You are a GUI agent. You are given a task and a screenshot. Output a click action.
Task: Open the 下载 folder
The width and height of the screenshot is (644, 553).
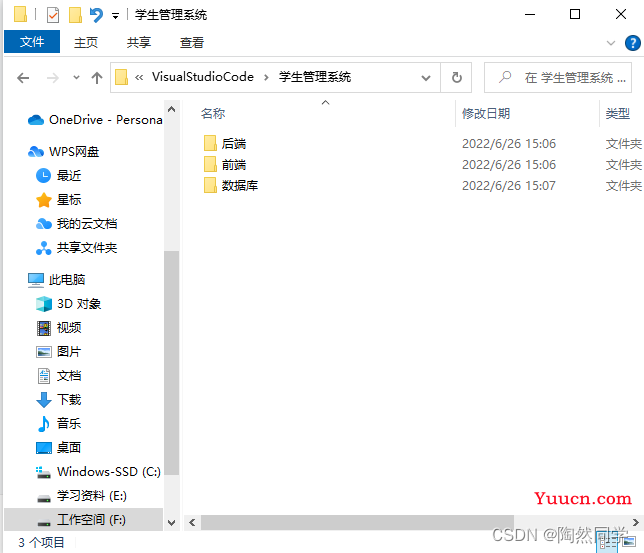pos(58,400)
